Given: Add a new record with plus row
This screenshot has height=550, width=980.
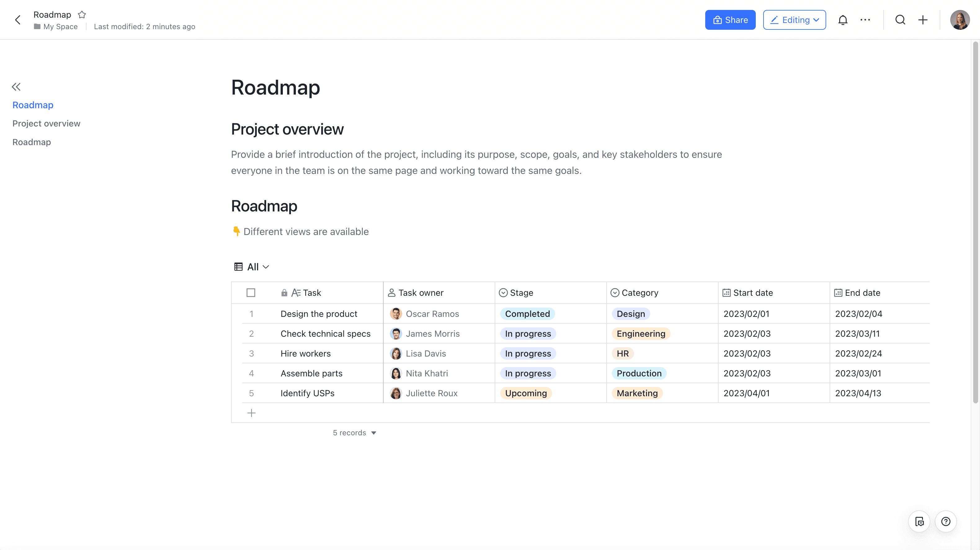Looking at the screenshot, I should tap(252, 413).
